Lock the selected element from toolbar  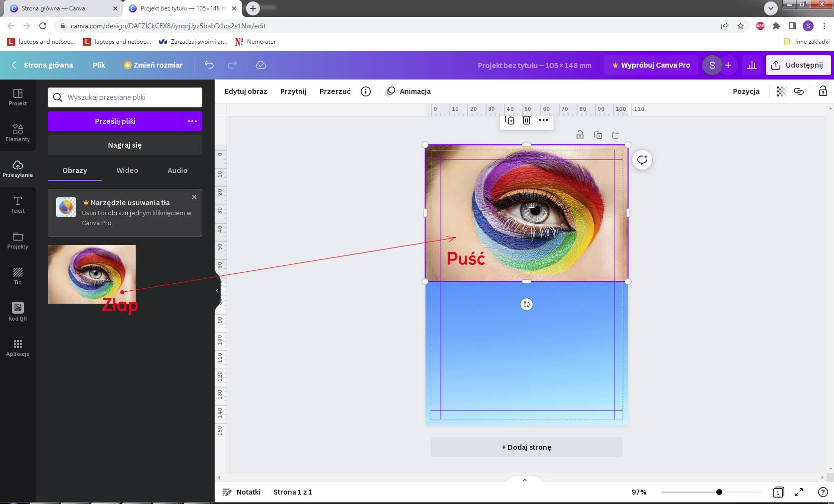click(x=823, y=91)
